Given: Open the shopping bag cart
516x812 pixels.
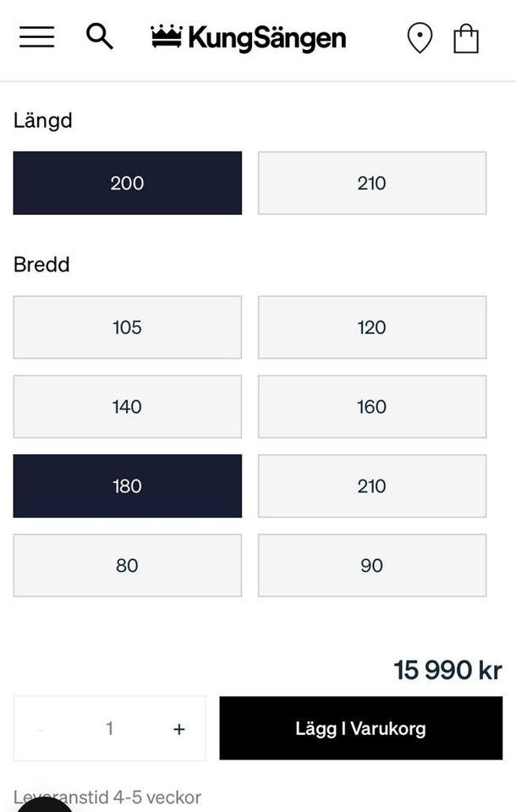Looking at the screenshot, I should click(466, 38).
